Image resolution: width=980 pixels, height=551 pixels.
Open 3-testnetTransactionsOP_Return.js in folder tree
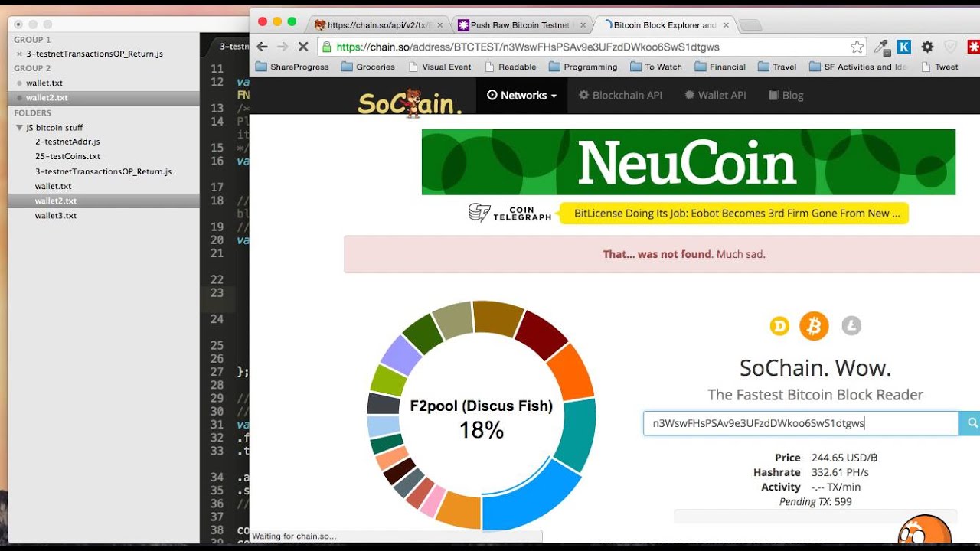(x=103, y=171)
